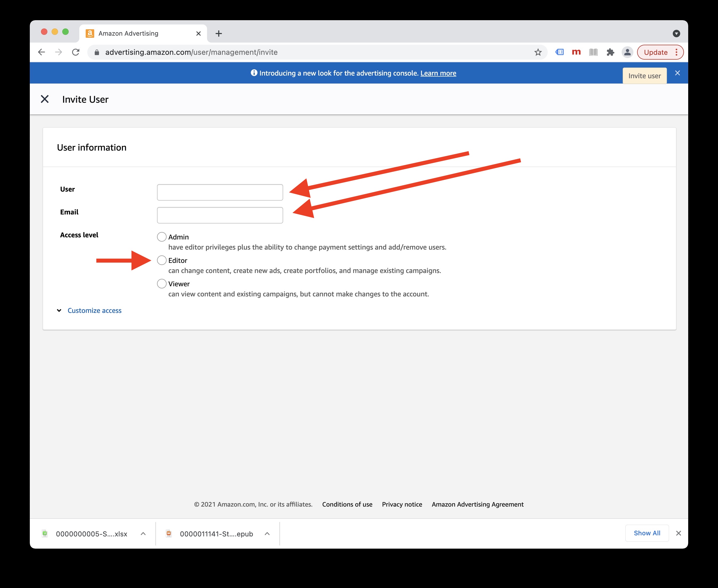718x588 pixels.
Task: Open the blue extension icon in the toolbar
Action: [559, 52]
